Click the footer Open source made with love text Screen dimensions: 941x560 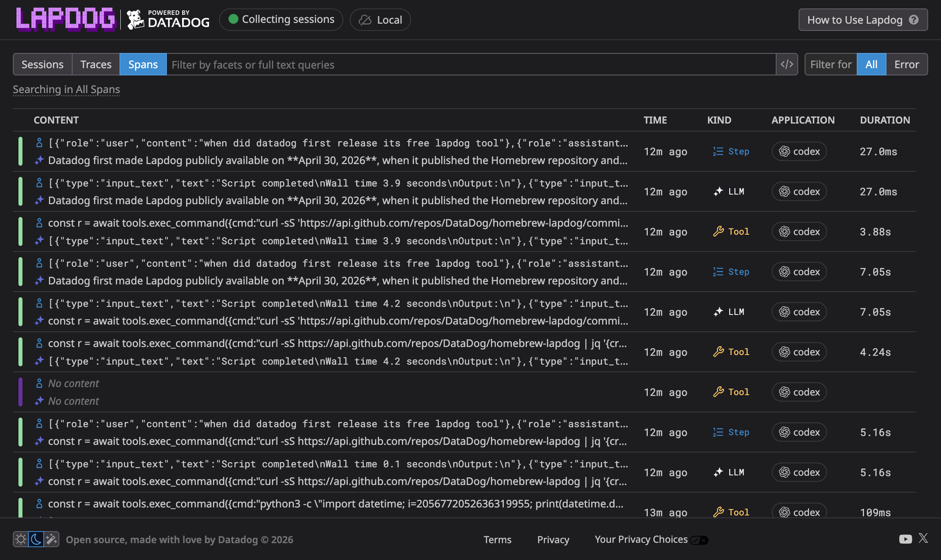(179, 540)
